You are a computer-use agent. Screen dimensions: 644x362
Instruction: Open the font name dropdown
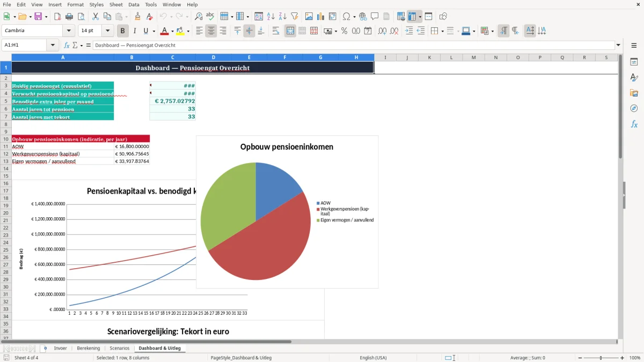coord(68,31)
